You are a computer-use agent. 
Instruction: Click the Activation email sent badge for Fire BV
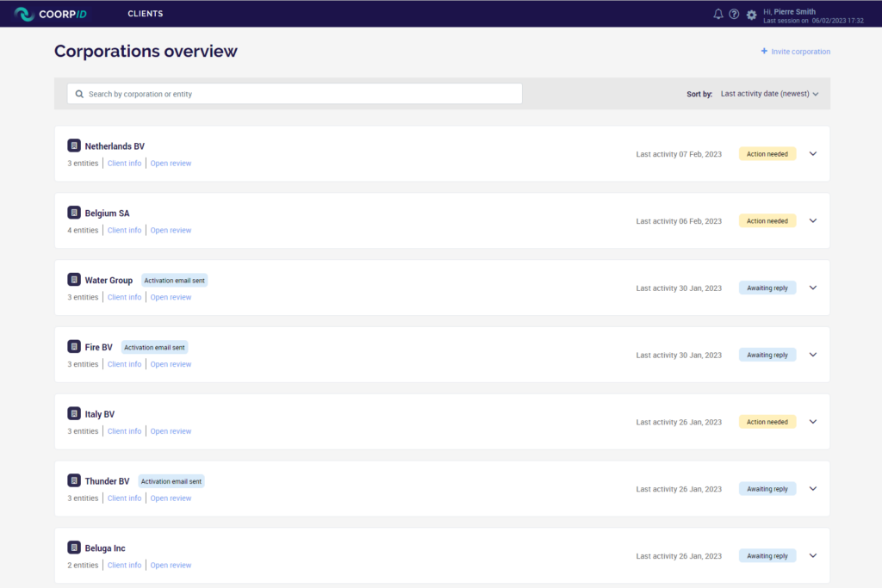[154, 347]
